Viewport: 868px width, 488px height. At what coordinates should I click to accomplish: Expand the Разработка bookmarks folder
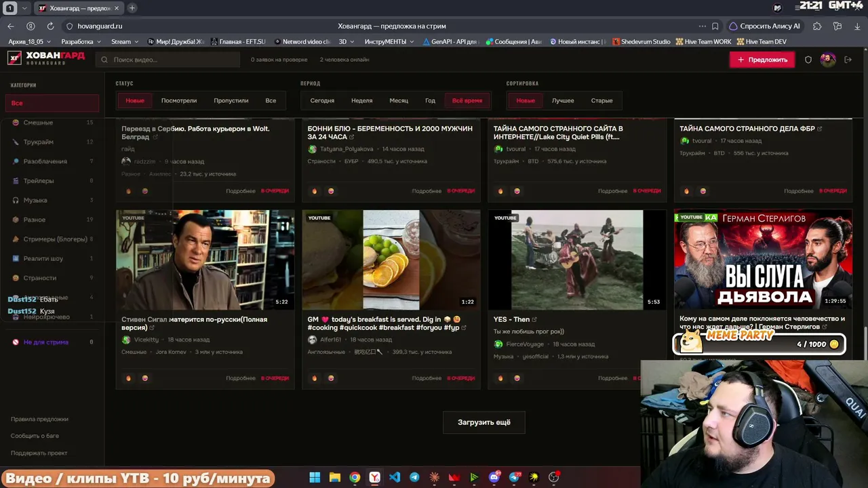(81, 41)
